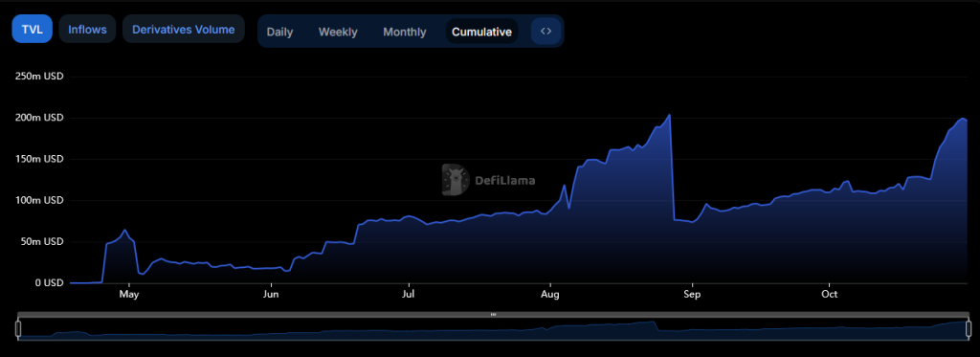Click the Aug date axis label
This screenshot has width=980, height=357.
tap(550, 294)
